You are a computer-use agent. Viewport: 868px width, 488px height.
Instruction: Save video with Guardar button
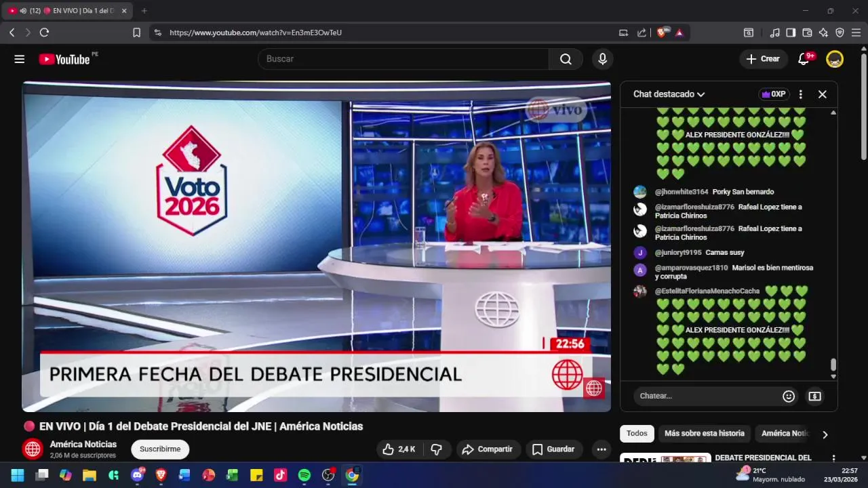click(x=553, y=449)
